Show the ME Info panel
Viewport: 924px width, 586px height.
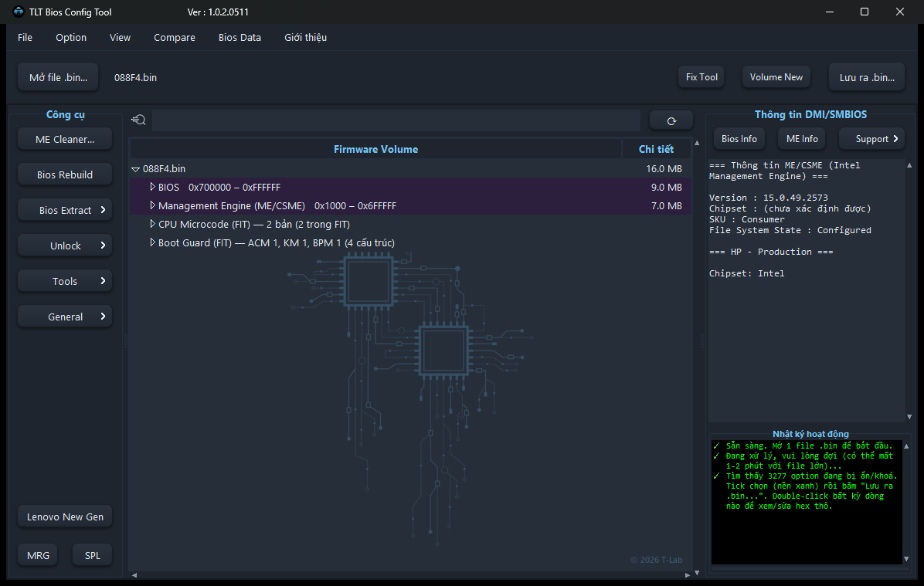click(x=802, y=139)
